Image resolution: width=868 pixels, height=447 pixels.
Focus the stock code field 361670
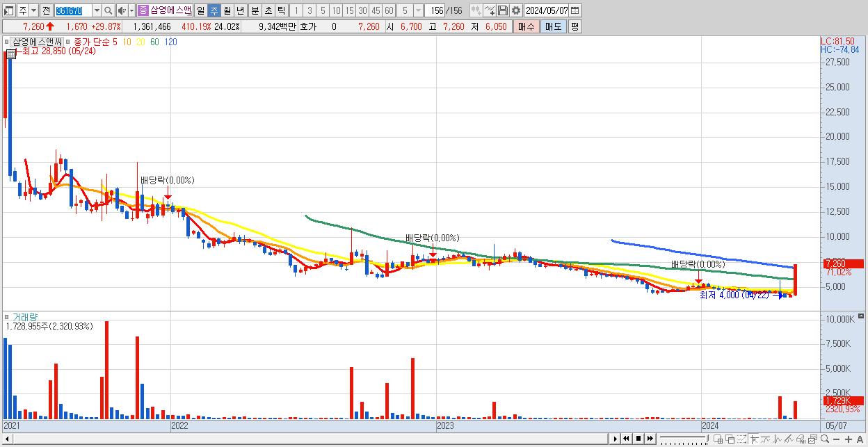pos(72,10)
